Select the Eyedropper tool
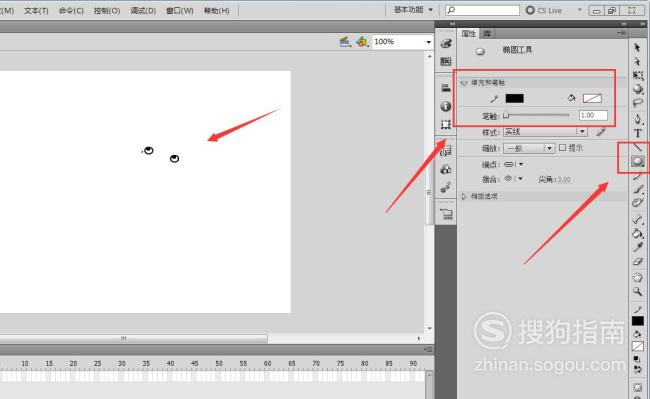 click(x=638, y=247)
